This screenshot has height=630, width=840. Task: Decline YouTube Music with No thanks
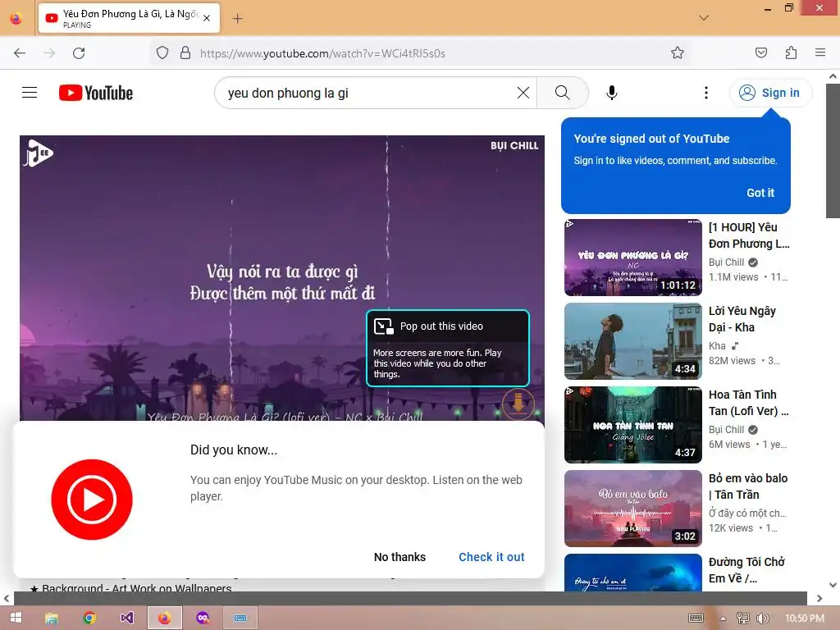[399, 557]
